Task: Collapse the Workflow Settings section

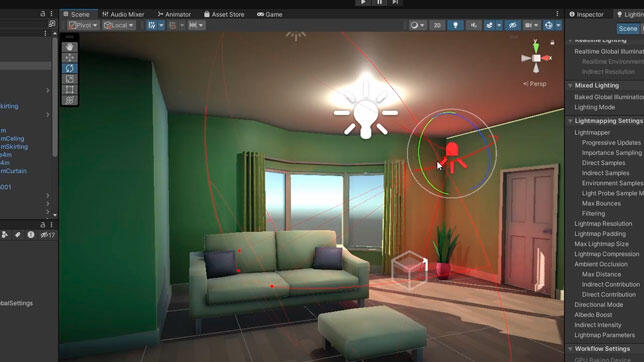Action: (x=570, y=349)
